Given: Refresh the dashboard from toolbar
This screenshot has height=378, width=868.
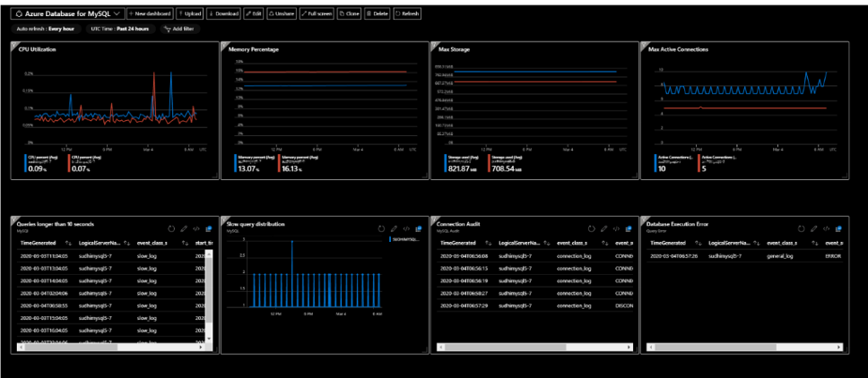Looking at the screenshot, I should (x=407, y=13).
